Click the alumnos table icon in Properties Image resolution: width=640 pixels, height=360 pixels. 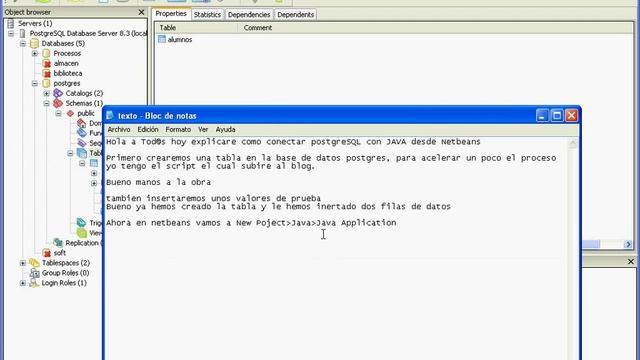[x=162, y=39]
